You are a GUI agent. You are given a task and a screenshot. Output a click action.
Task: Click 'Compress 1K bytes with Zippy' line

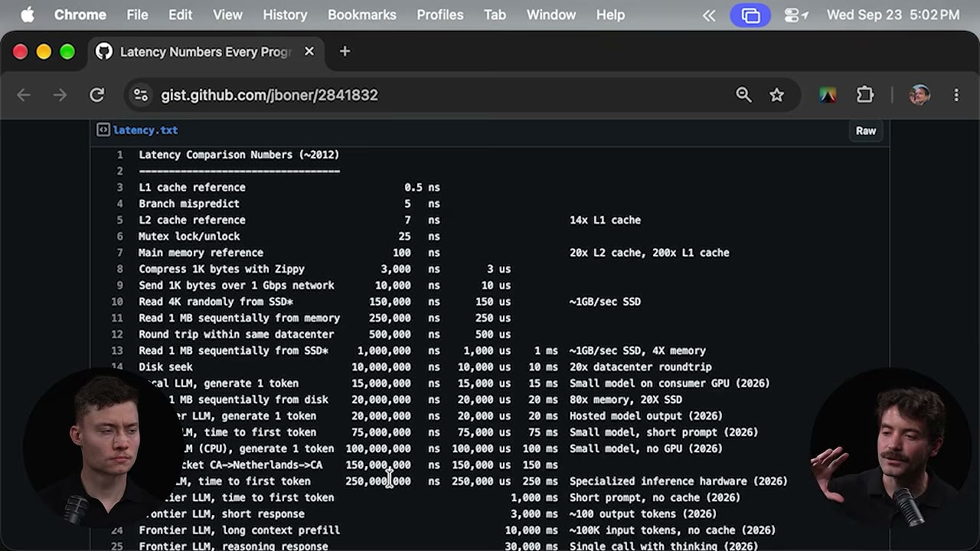[221, 269]
